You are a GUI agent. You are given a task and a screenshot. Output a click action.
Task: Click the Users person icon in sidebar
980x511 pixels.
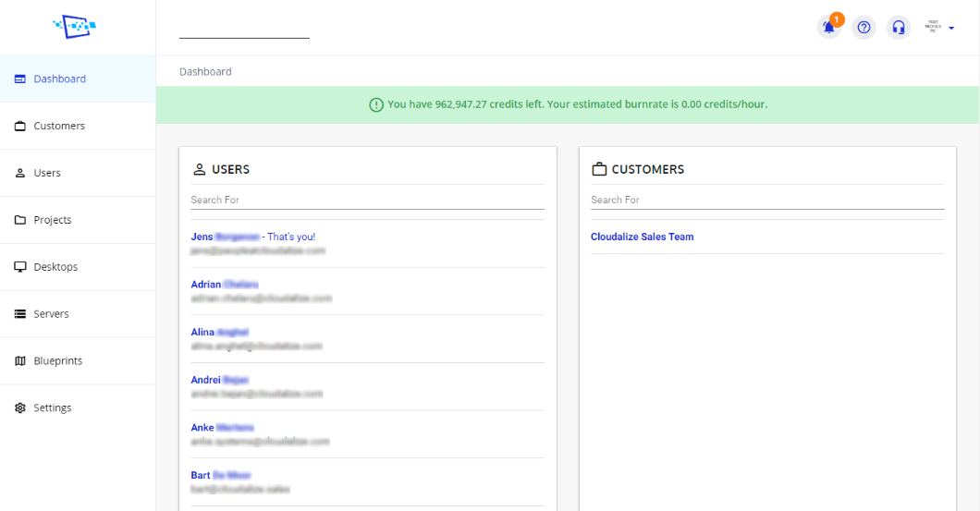pos(20,173)
